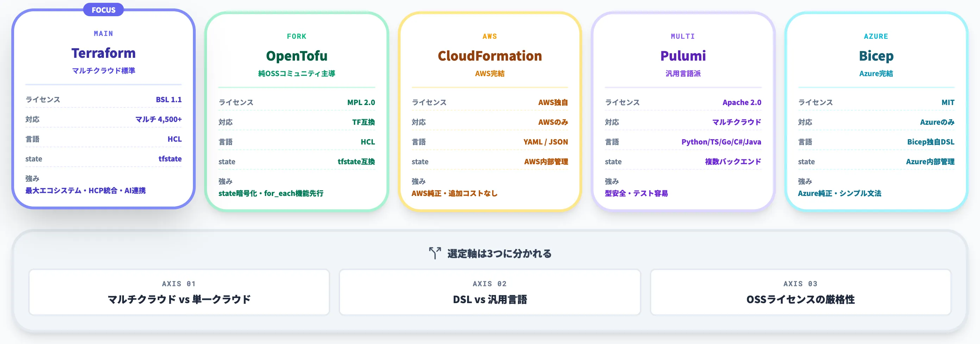Open AXIS 01 マルチクラウド vs 単一クラウド box
Image resolution: width=980 pixels, height=344 pixels.
(179, 292)
